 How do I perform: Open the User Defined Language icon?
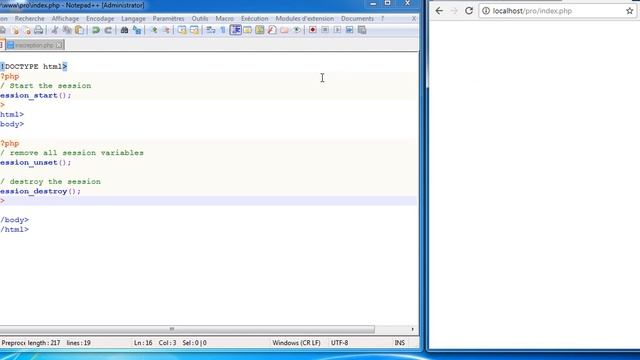click(x=247, y=30)
